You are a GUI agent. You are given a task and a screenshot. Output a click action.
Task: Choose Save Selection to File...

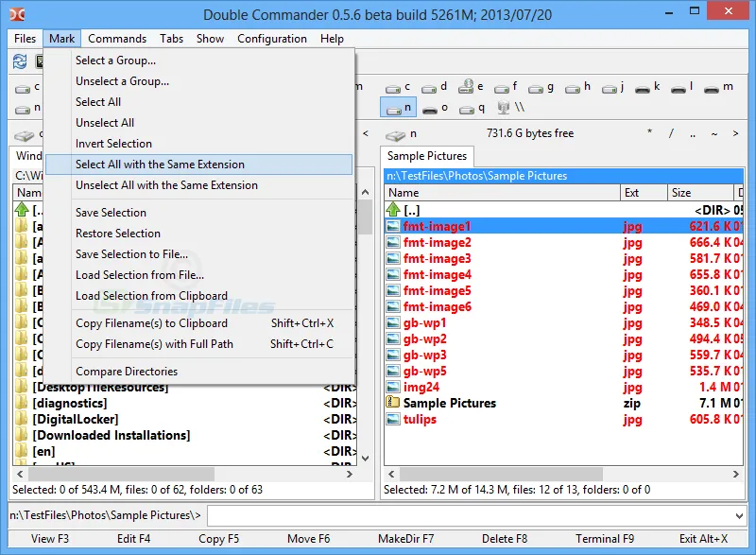click(x=199, y=254)
